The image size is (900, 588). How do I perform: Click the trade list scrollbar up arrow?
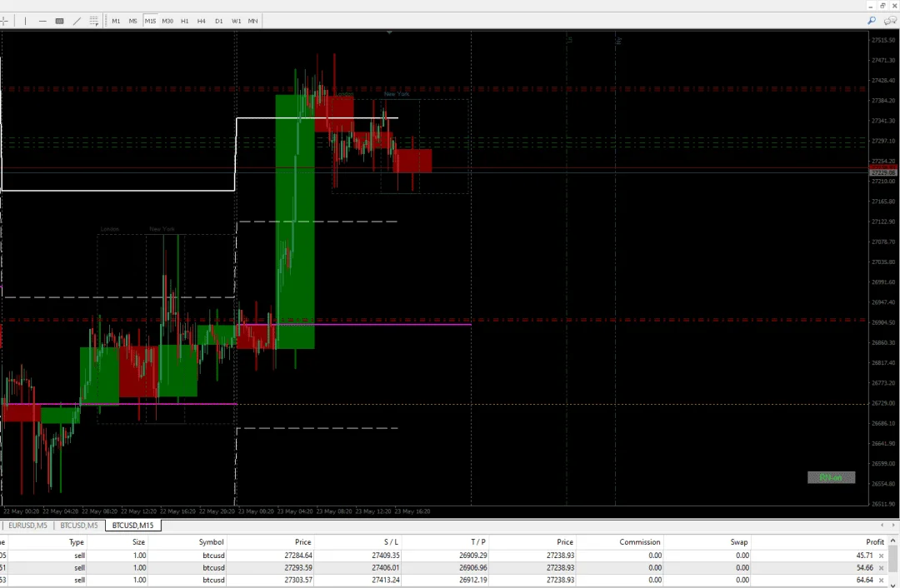point(893,541)
